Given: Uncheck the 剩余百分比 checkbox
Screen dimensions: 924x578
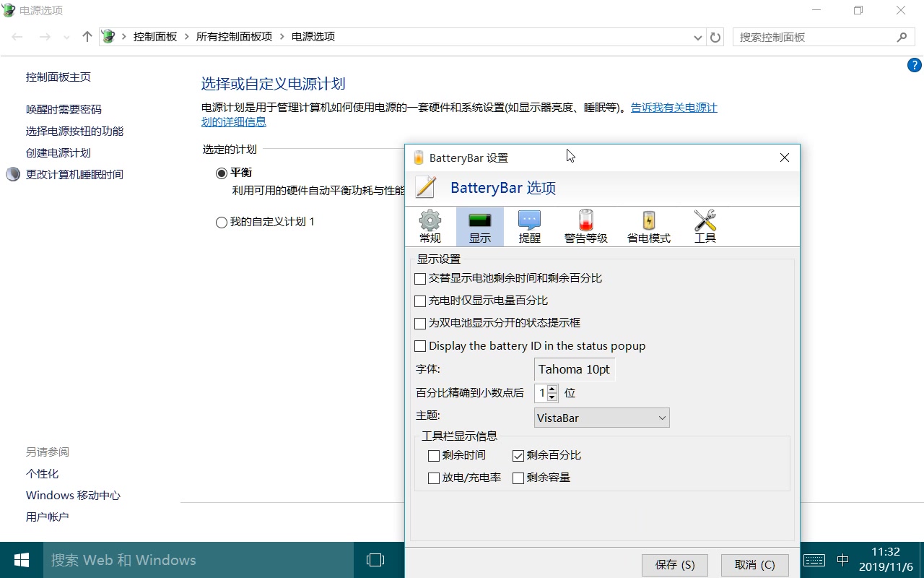Looking at the screenshot, I should [518, 455].
